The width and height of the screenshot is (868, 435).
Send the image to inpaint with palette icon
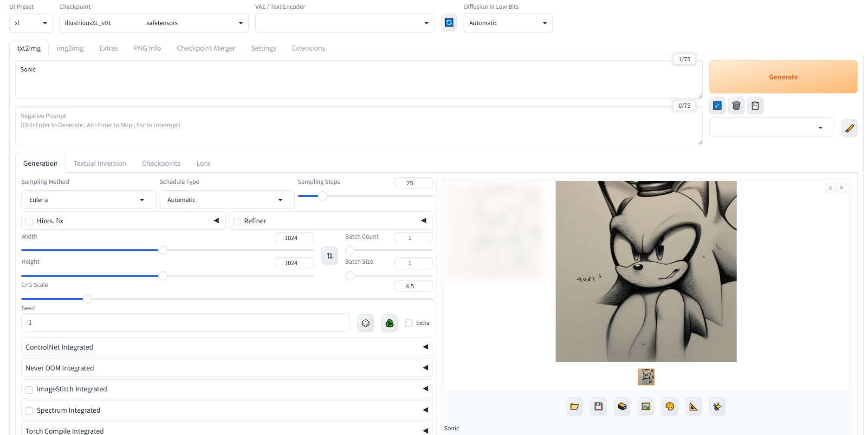(x=669, y=407)
